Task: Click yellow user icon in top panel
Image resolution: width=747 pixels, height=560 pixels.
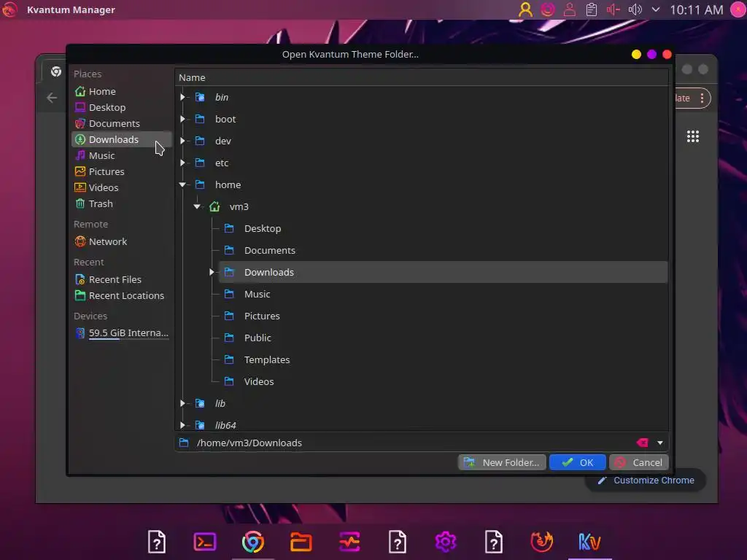Action: tap(525, 9)
